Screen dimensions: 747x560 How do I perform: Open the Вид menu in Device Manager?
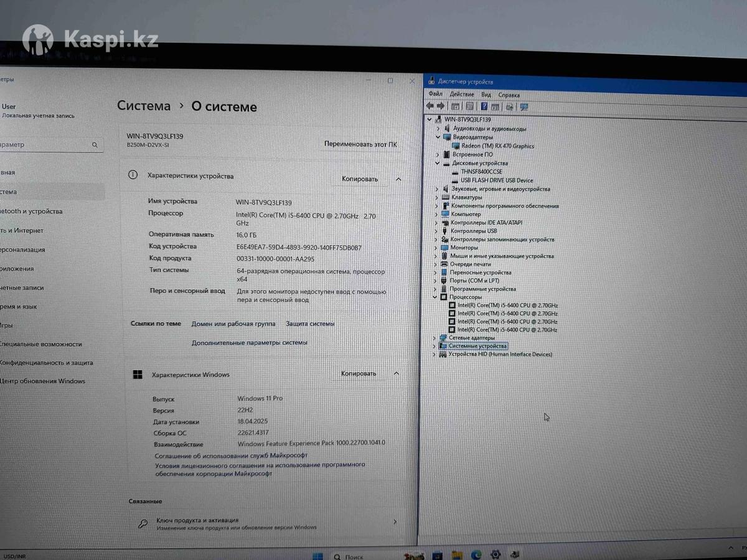486,95
